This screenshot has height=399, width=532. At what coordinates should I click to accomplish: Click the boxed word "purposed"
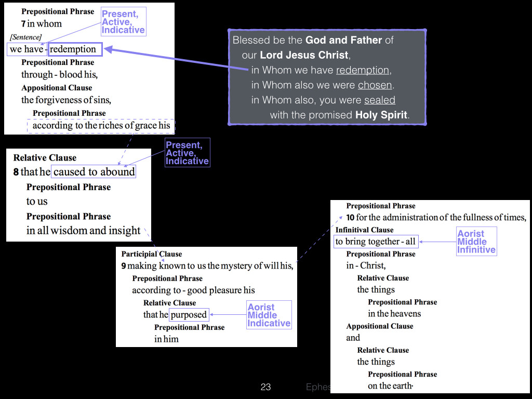click(189, 314)
